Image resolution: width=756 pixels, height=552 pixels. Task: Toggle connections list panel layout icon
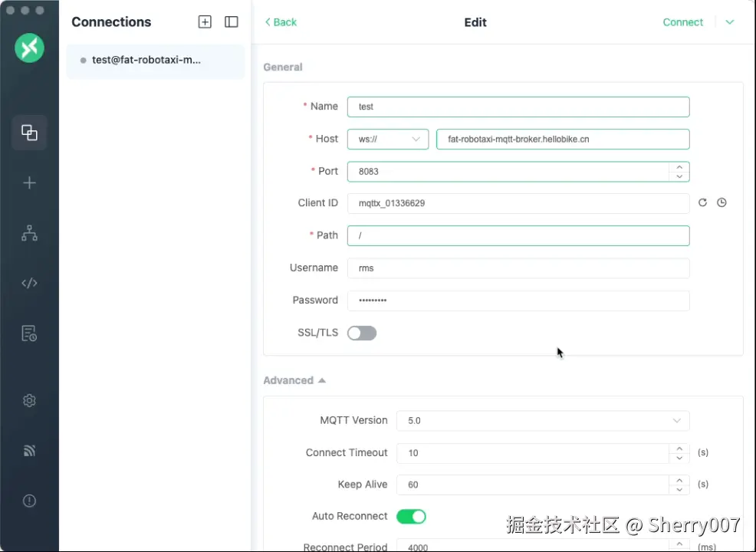coord(232,21)
